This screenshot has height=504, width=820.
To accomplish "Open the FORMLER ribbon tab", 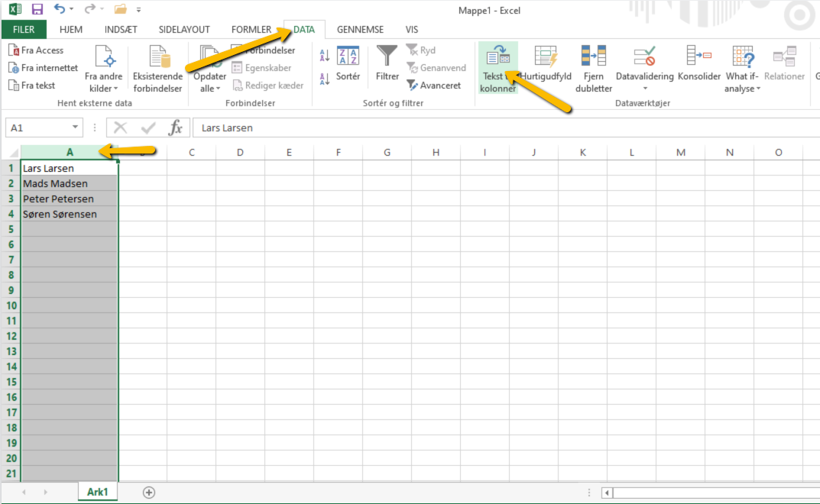I will point(251,30).
